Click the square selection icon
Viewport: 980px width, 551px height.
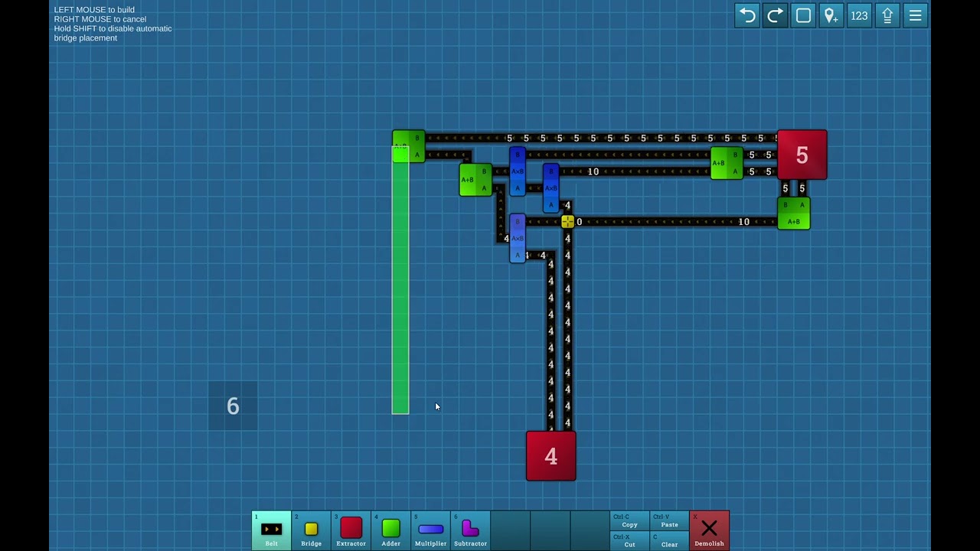(803, 15)
